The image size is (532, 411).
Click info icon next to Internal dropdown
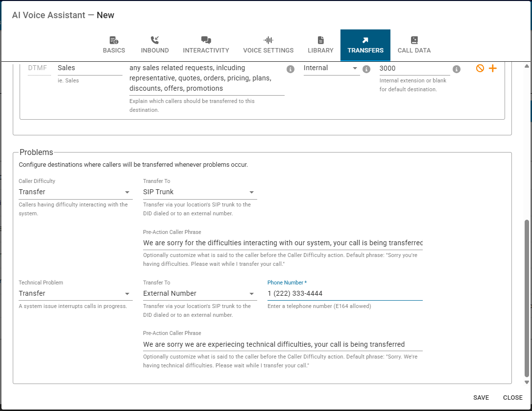(x=366, y=69)
